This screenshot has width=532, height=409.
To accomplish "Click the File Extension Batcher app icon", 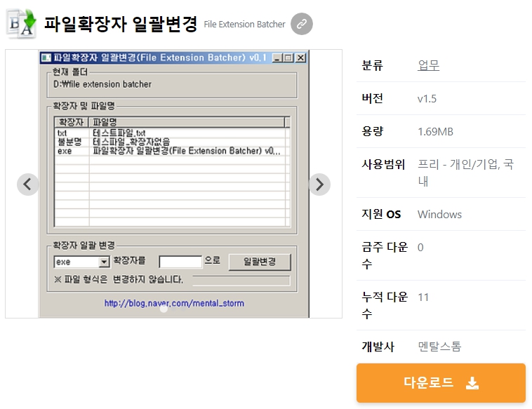I will point(21,24).
